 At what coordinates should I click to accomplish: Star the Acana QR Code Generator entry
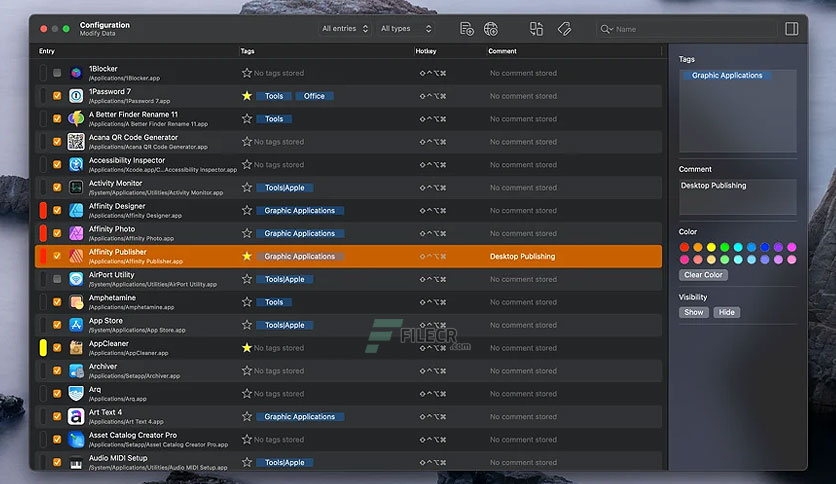(x=246, y=142)
